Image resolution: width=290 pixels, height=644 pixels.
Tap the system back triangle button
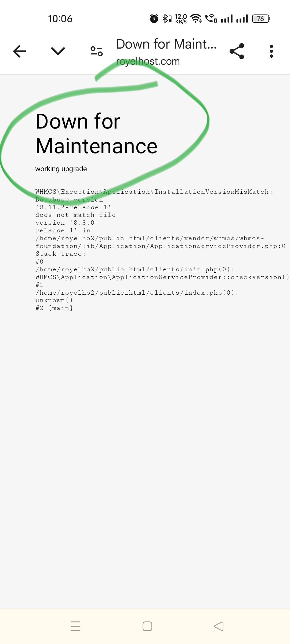tap(219, 626)
